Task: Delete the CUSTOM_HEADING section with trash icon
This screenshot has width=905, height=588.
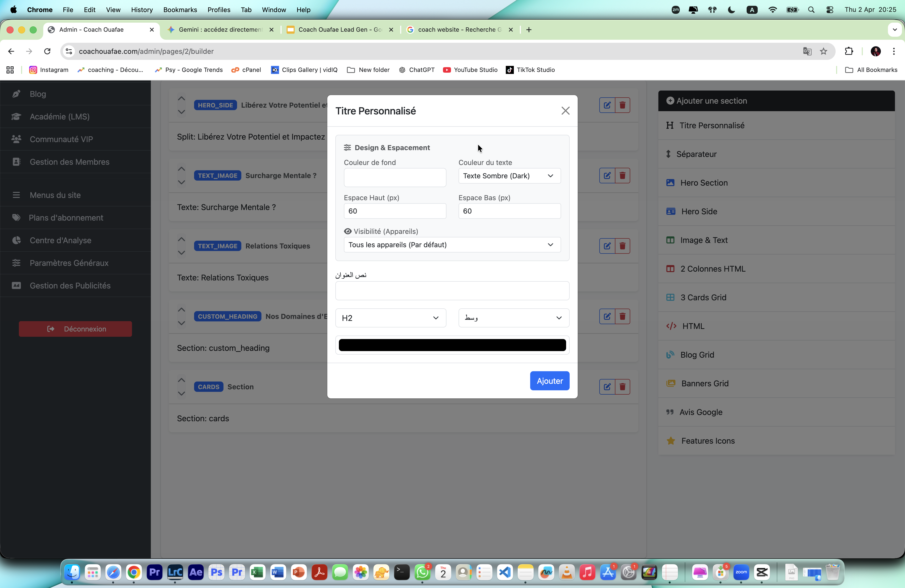Action: pos(622,316)
